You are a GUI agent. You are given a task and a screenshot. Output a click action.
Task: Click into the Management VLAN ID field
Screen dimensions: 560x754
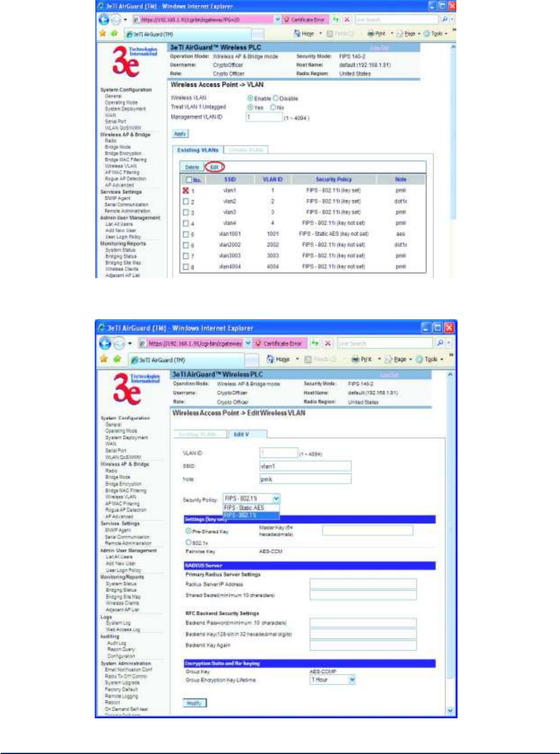pyautogui.click(x=263, y=117)
